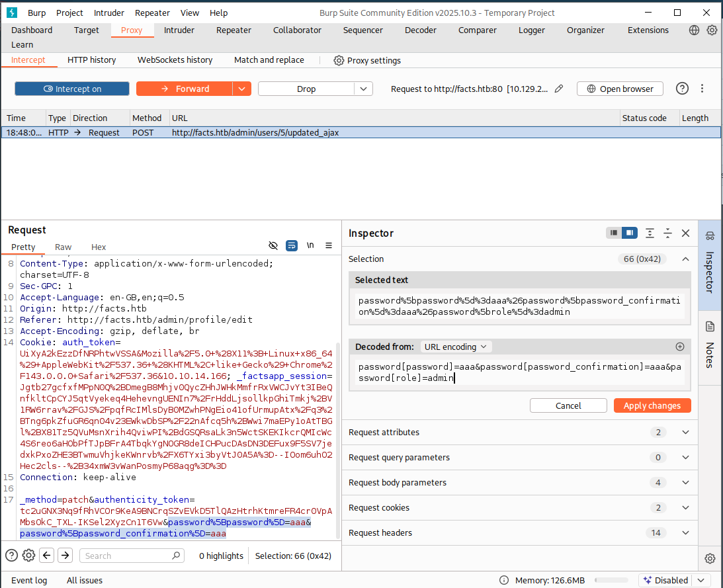723x588 pixels.
Task: Open the Drop button dropdown arrow
Action: [363, 89]
